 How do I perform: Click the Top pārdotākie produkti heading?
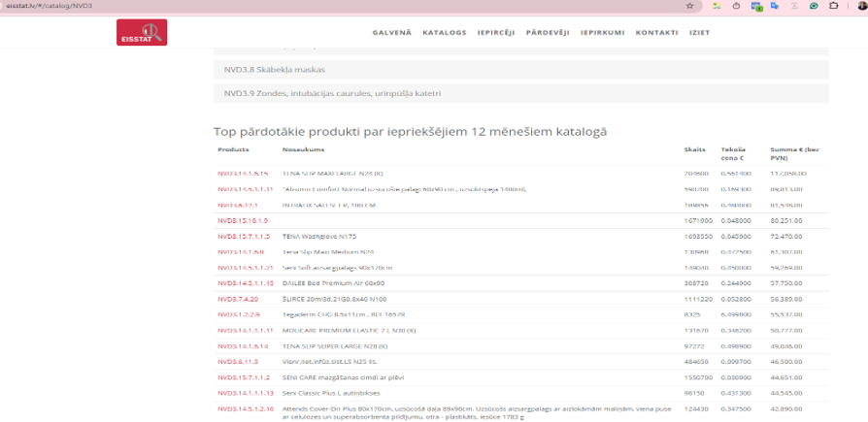pos(410,132)
